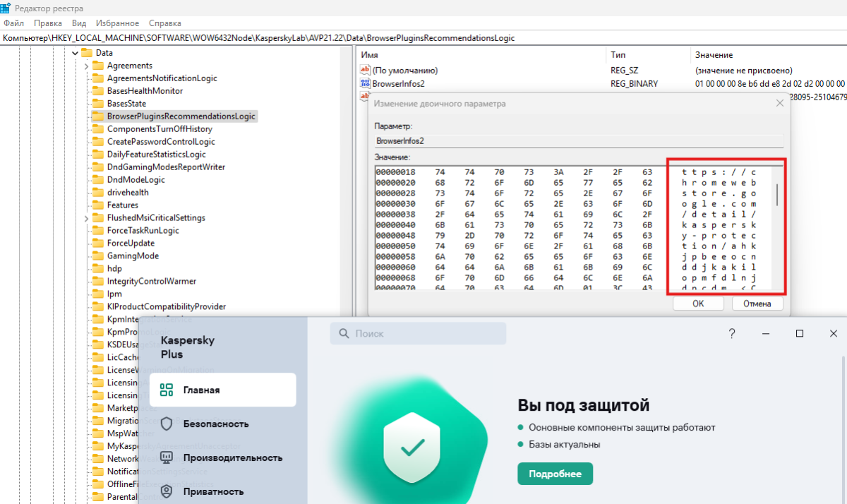Open the Правка menu
The width and height of the screenshot is (847, 504).
(48, 23)
